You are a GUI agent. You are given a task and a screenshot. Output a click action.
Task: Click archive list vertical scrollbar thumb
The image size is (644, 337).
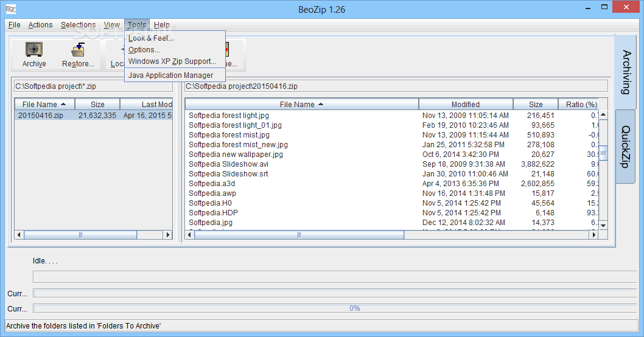603,153
